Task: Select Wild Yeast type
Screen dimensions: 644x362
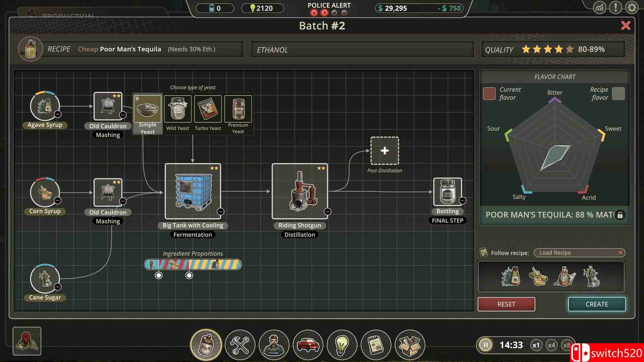Action: pyautogui.click(x=177, y=109)
